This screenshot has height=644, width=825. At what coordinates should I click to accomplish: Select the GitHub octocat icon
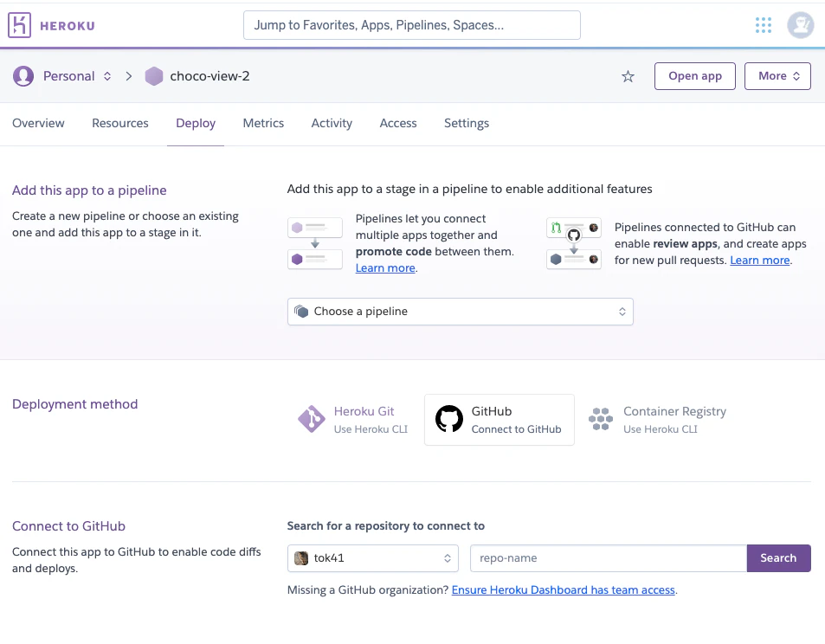click(x=448, y=419)
